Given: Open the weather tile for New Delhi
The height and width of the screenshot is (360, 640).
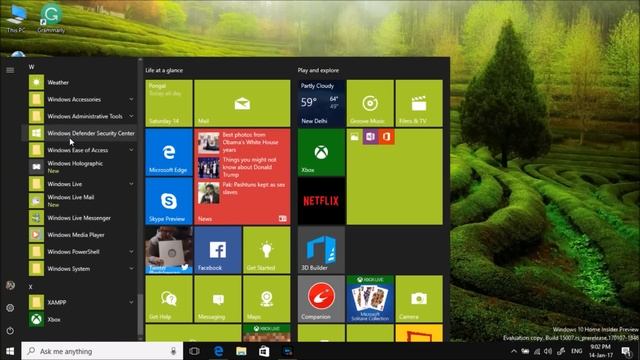Looking at the screenshot, I should point(321,103).
